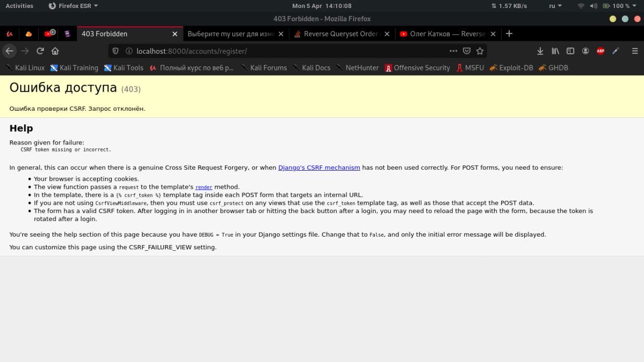Click 'CSRF token missing or incorrect.' text
Viewport: 644px width, 362px height.
(x=66, y=150)
